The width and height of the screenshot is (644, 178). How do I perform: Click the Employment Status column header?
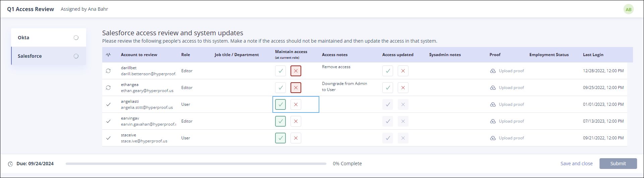(x=549, y=55)
